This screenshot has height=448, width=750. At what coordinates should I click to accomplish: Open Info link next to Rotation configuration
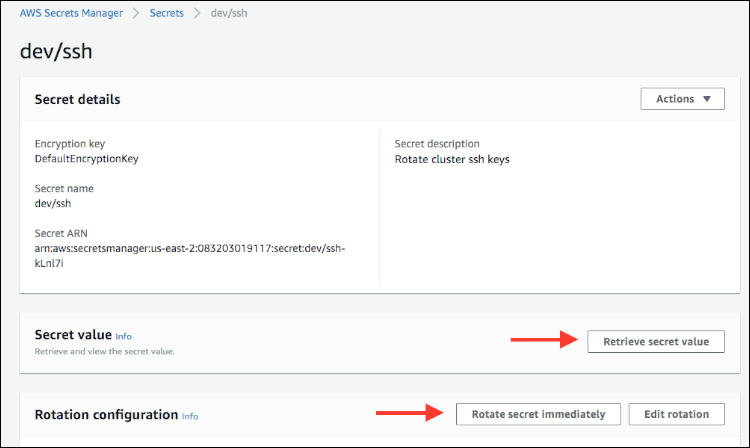(x=190, y=416)
